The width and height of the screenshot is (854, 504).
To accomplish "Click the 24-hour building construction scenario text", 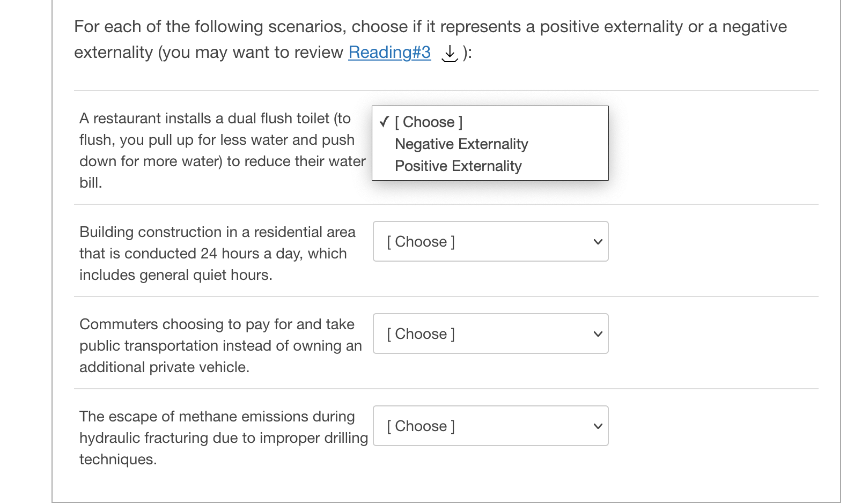I will coord(217,253).
